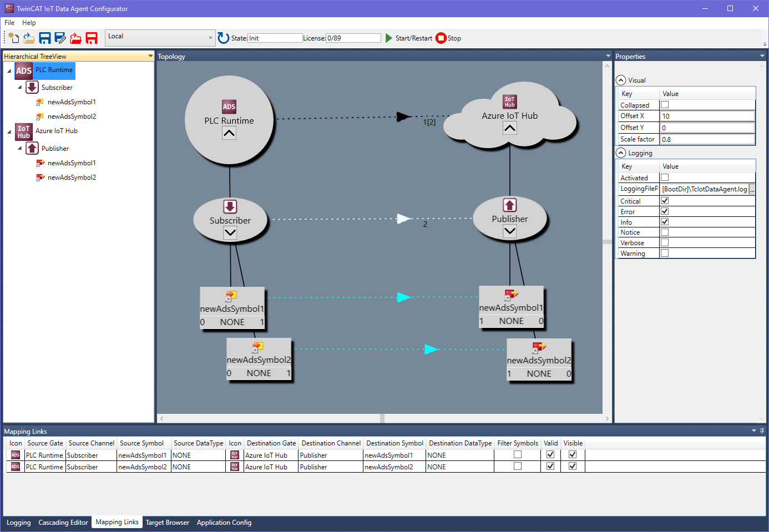This screenshot has width=769, height=532.
Task: Save configuration with the blue disk icon
Action: point(45,38)
